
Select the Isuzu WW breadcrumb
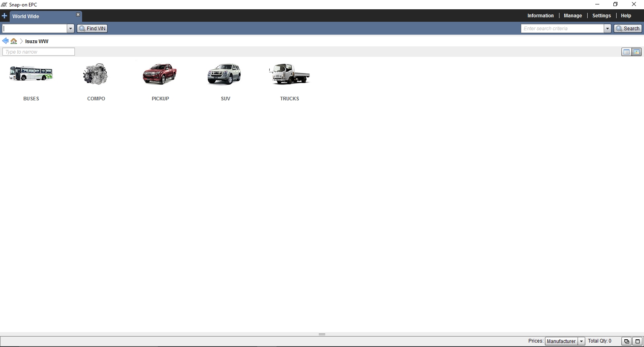click(37, 42)
